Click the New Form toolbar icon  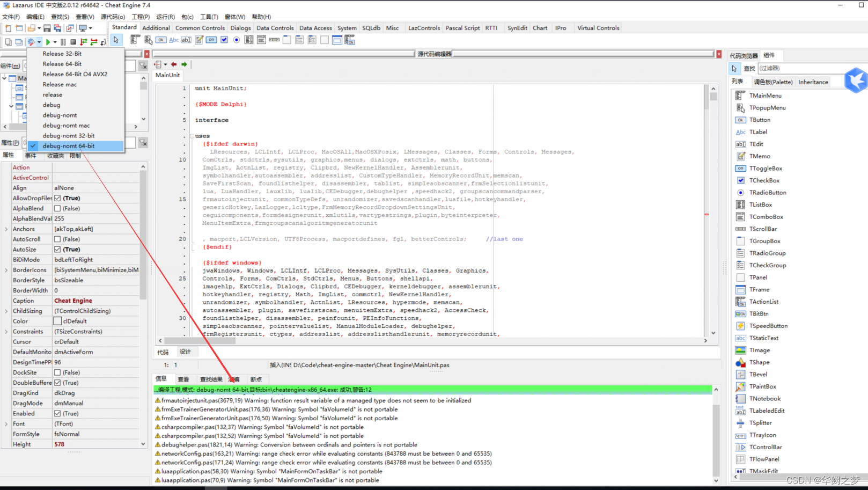19,28
